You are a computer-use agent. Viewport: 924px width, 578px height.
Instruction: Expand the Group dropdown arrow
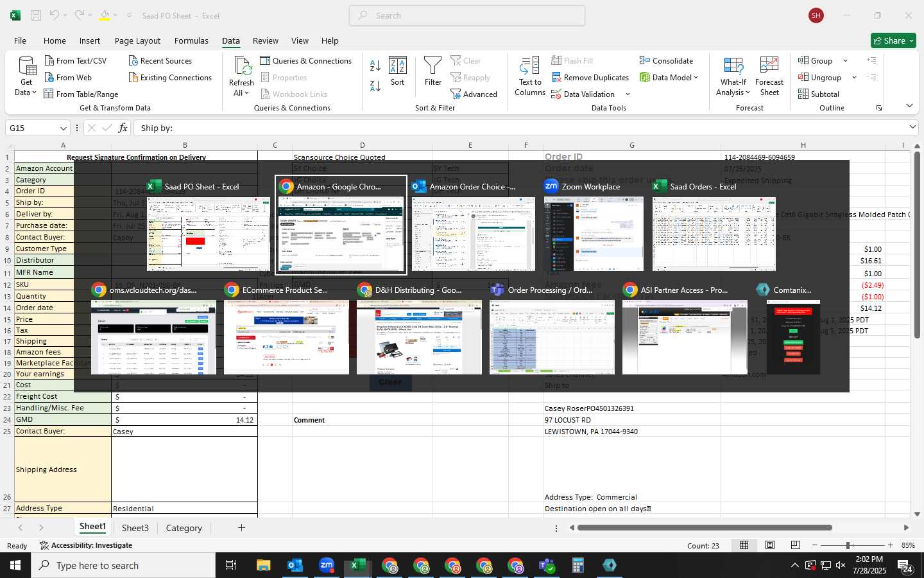click(845, 61)
